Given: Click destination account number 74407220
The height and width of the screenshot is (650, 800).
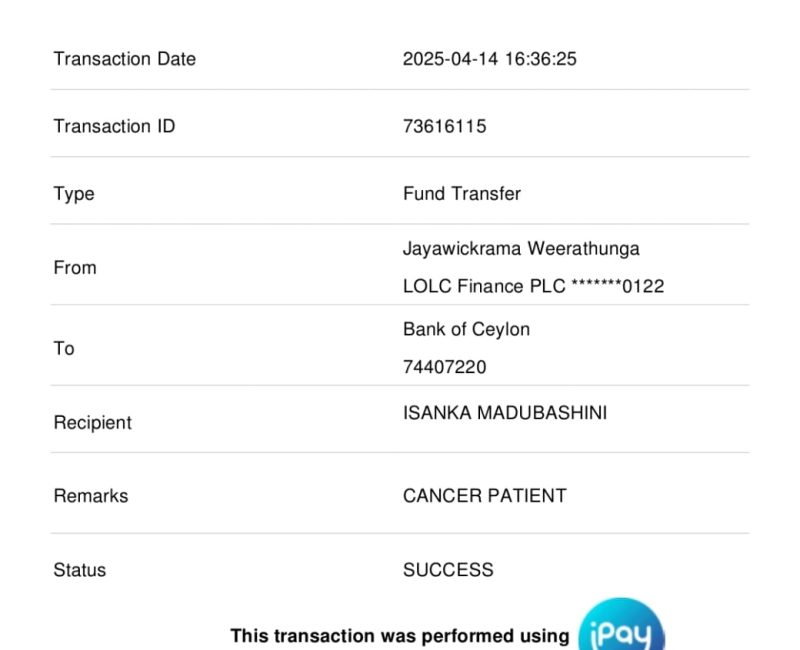Looking at the screenshot, I should pyautogui.click(x=444, y=368).
